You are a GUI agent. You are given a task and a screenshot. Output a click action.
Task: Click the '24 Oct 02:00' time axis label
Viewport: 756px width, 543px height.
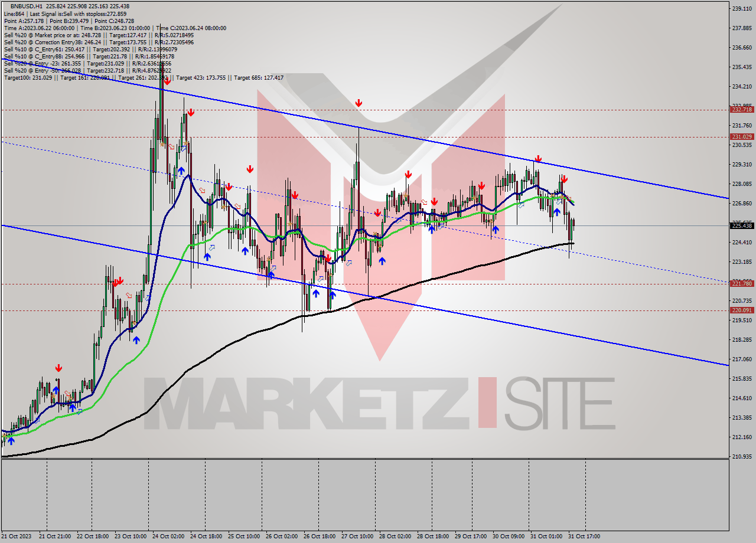coord(168,537)
